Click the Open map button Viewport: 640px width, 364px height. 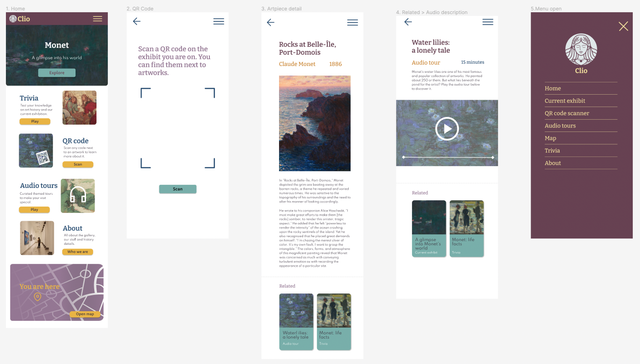85,314
